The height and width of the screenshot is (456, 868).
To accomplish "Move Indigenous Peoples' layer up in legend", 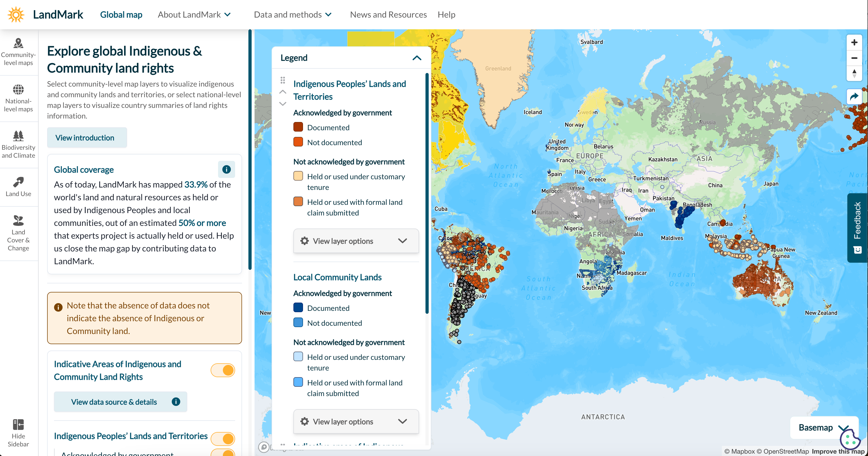I will (x=283, y=92).
